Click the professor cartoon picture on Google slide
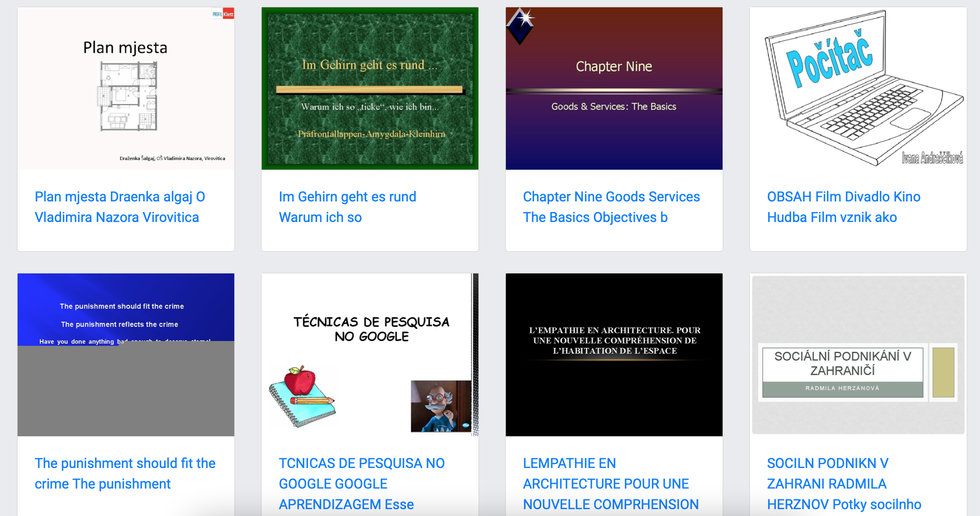Screen dimensions: 980x516 [x=441, y=406]
